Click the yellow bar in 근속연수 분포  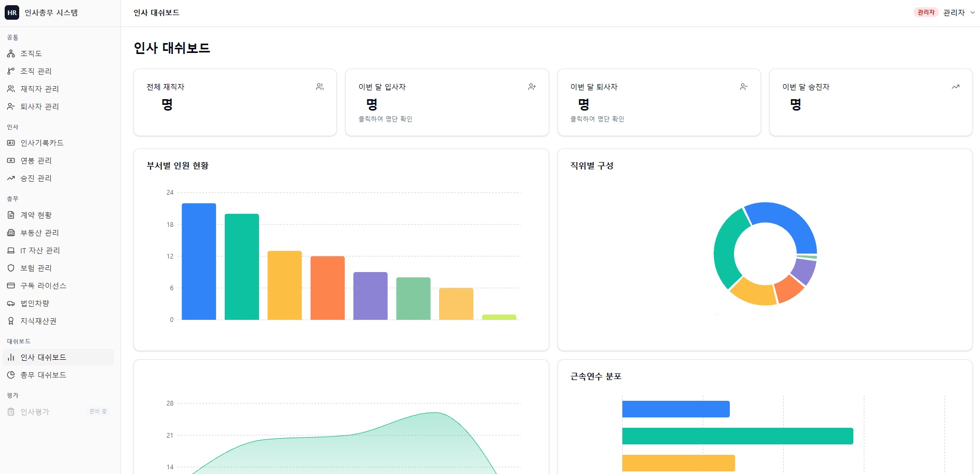click(678, 463)
